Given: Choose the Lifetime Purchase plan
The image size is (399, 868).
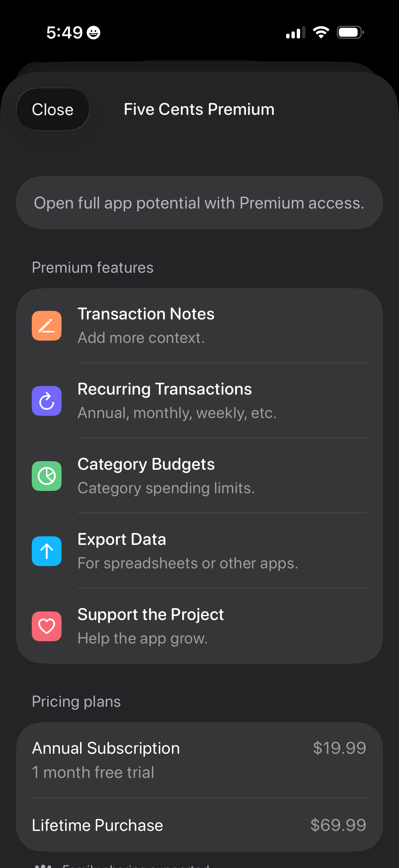Looking at the screenshot, I should click(x=97, y=825).
